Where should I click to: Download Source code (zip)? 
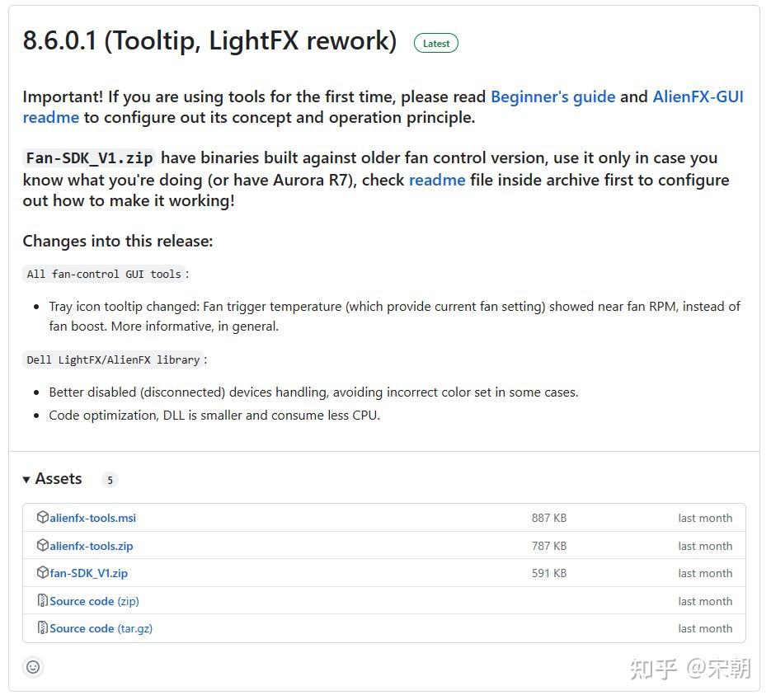click(x=94, y=601)
